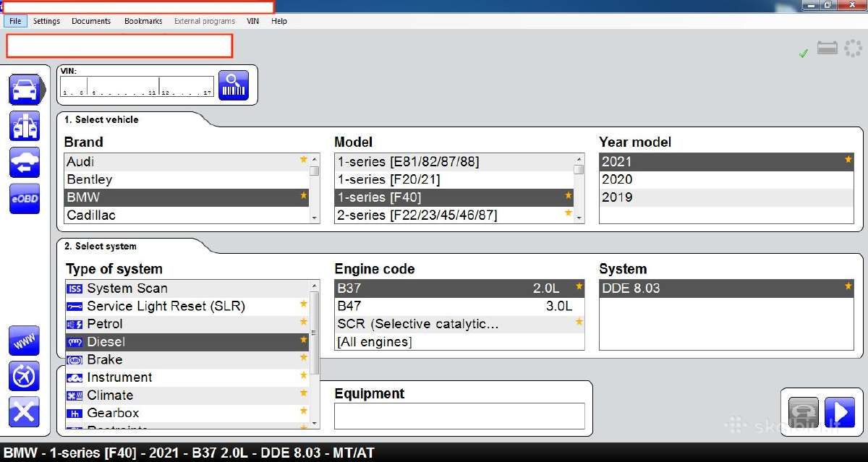
Task: Click the Brake ABS icon
Action: pos(75,360)
